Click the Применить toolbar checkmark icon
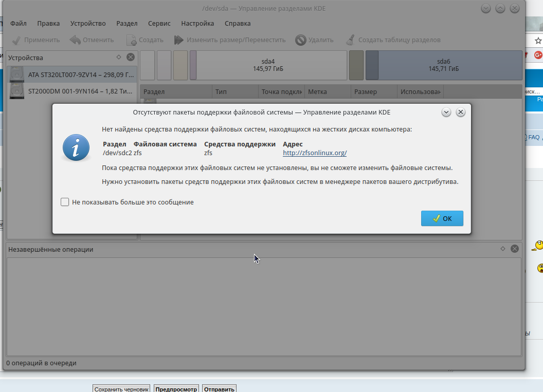This screenshot has height=392, width=543. pyautogui.click(x=16, y=40)
